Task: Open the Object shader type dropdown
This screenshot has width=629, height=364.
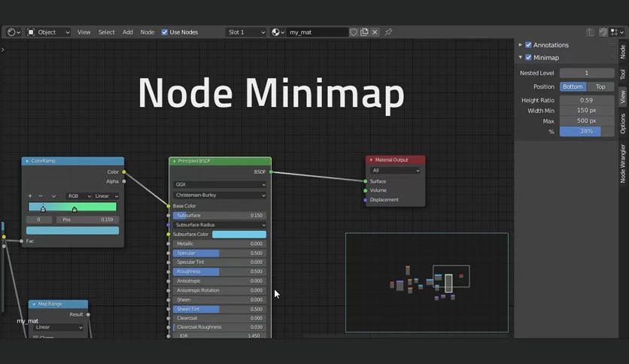Action: pos(48,32)
